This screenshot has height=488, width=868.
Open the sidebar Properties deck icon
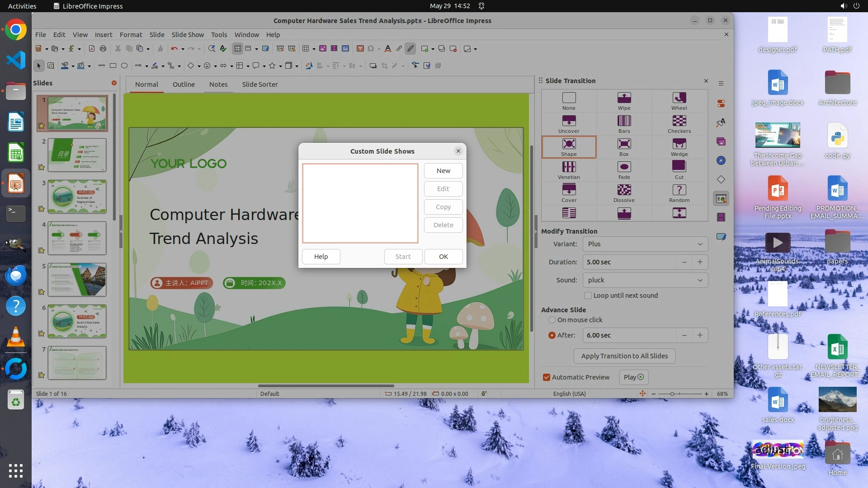pyautogui.click(x=721, y=104)
